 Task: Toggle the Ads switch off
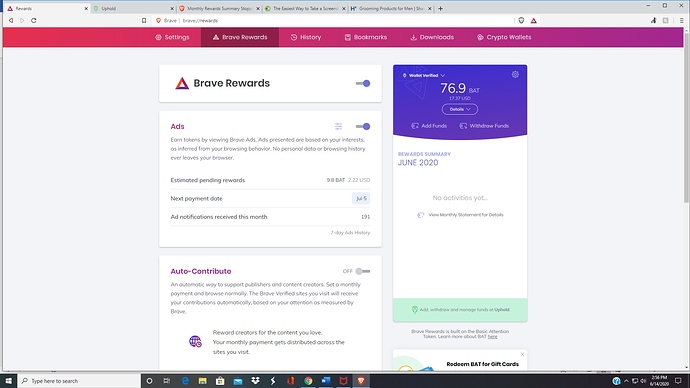coord(363,126)
